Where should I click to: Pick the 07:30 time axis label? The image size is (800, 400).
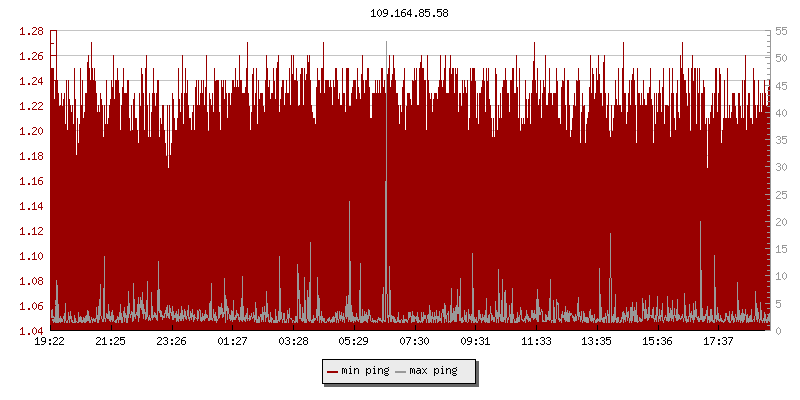(415, 341)
